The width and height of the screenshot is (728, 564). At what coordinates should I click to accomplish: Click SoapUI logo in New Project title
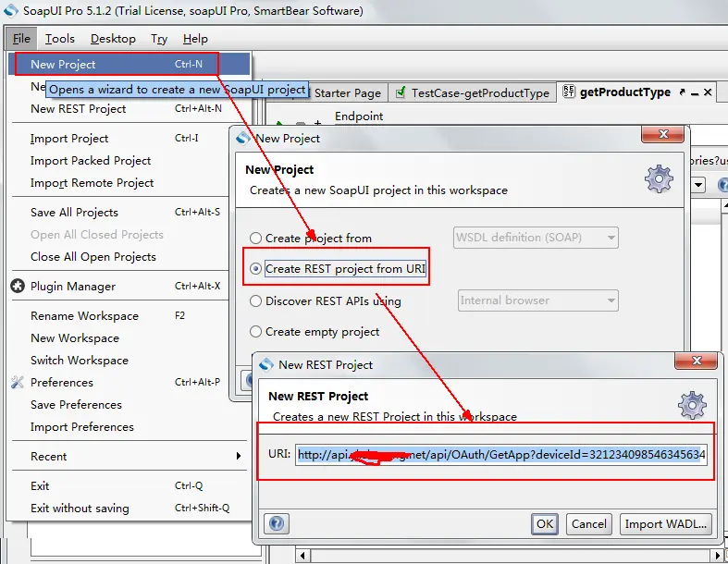(243, 139)
